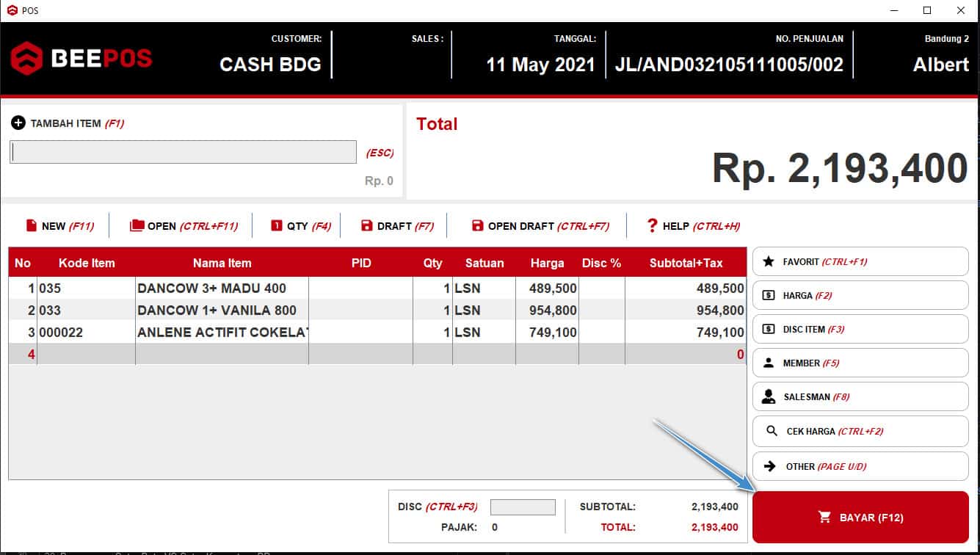The image size is (980, 555).
Task: Click sales number JL/AND032105111005/002
Action: (x=729, y=65)
